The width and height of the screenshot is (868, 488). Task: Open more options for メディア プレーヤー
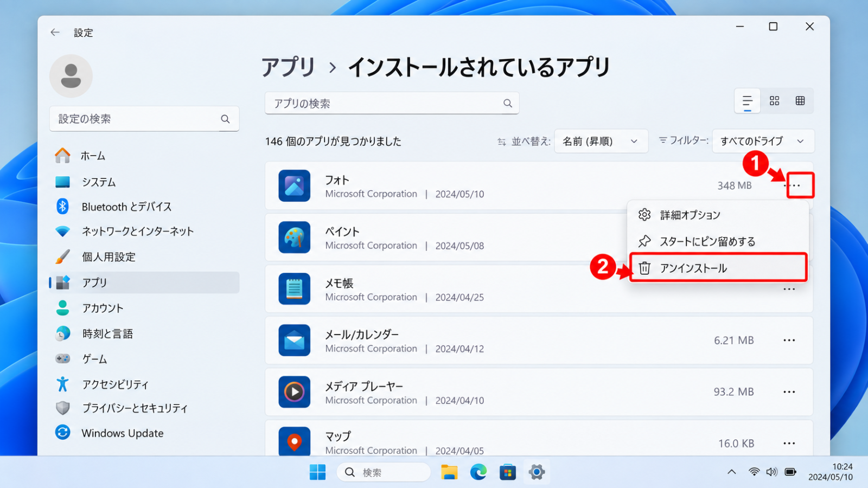[789, 391]
